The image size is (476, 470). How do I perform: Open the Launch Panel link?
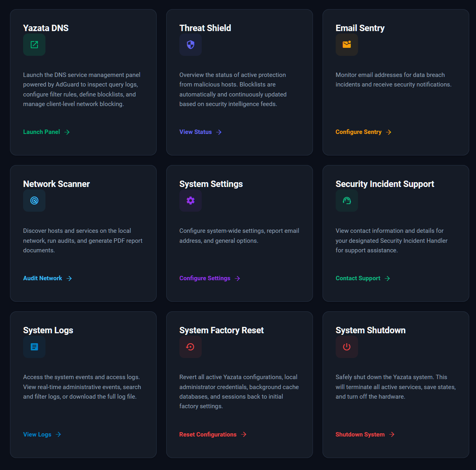[x=47, y=132]
